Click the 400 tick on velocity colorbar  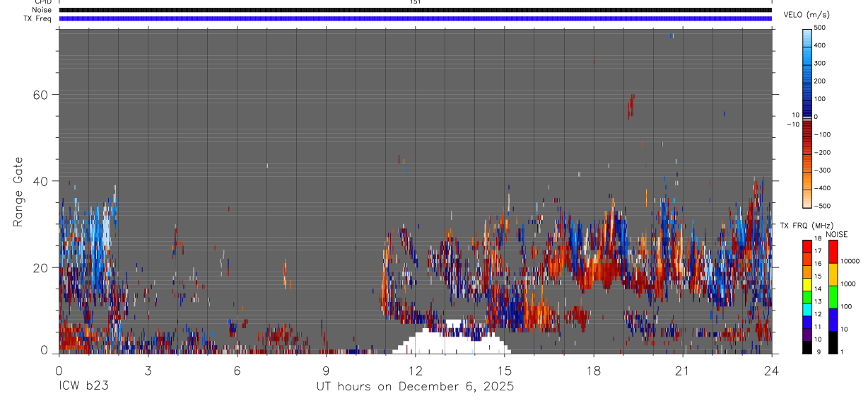[820, 45]
